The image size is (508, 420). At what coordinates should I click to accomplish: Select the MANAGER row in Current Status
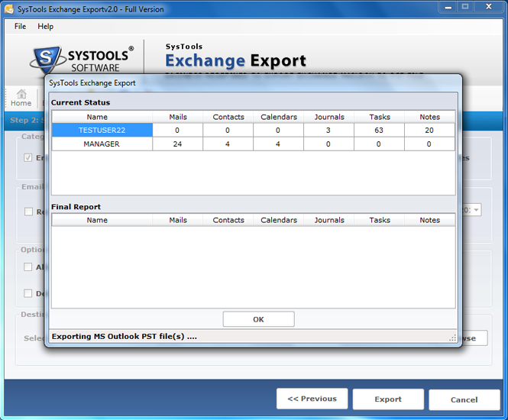[x=102, y=144]
